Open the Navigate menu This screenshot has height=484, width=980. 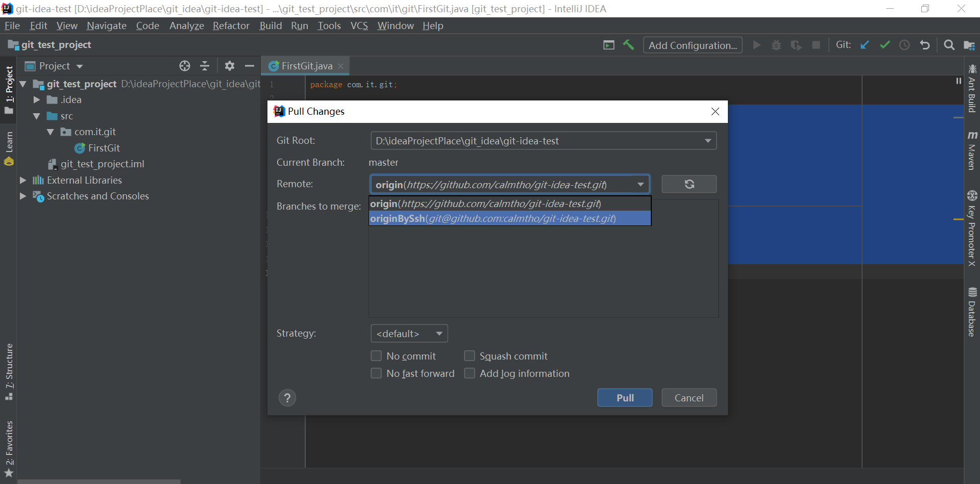(x=107, y=26)
